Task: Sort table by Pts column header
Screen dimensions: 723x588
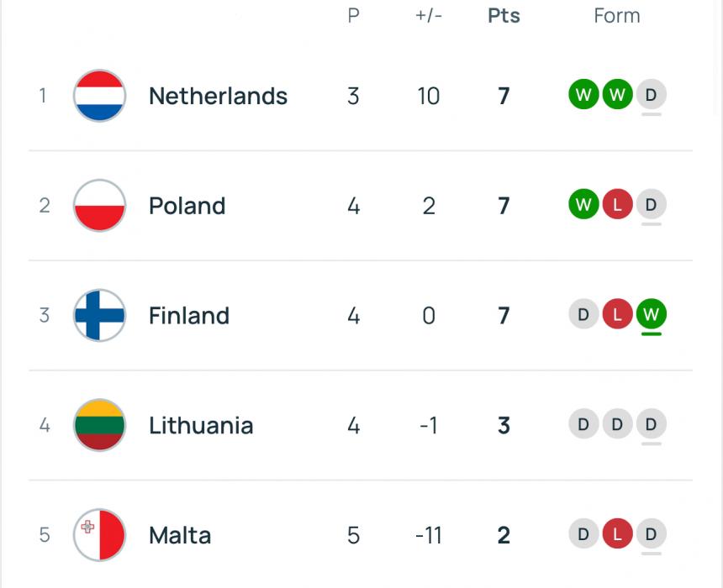Action: [x=504, y=16]
